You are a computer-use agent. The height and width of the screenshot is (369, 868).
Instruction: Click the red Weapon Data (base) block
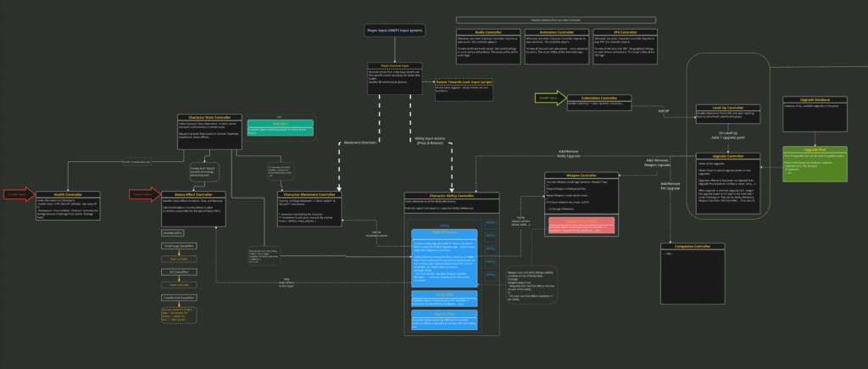(581, 225)
